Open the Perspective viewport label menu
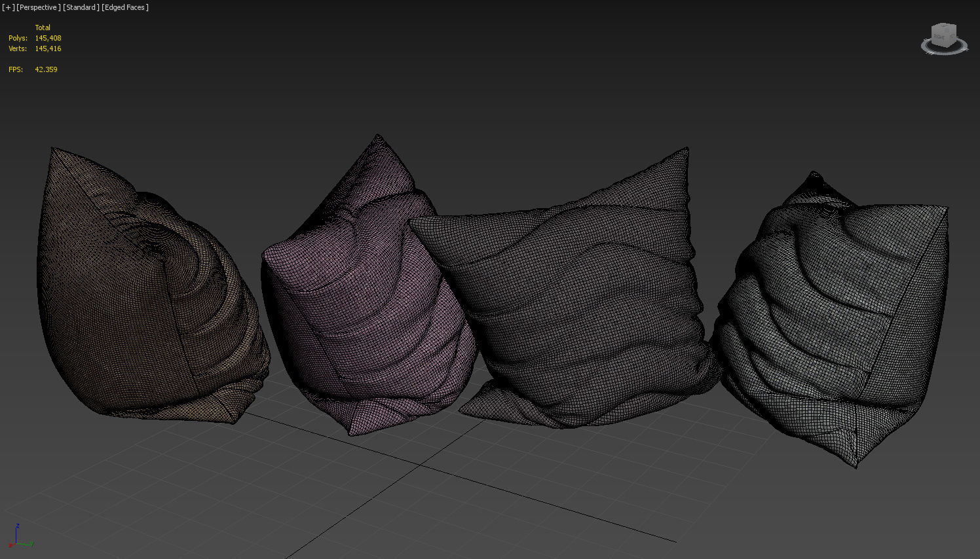The width and height of the screenshot is (980, 559). pyautogui.click(x=39, y=7)
